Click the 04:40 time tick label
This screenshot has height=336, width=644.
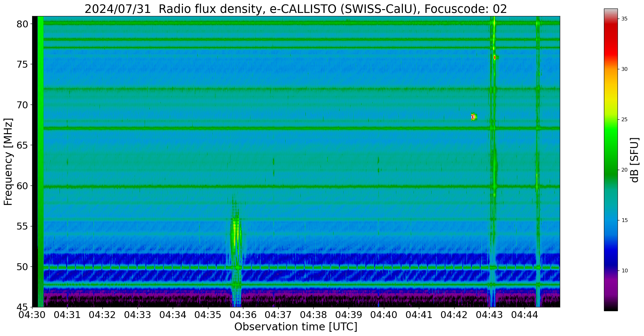(x=384, y=315)
